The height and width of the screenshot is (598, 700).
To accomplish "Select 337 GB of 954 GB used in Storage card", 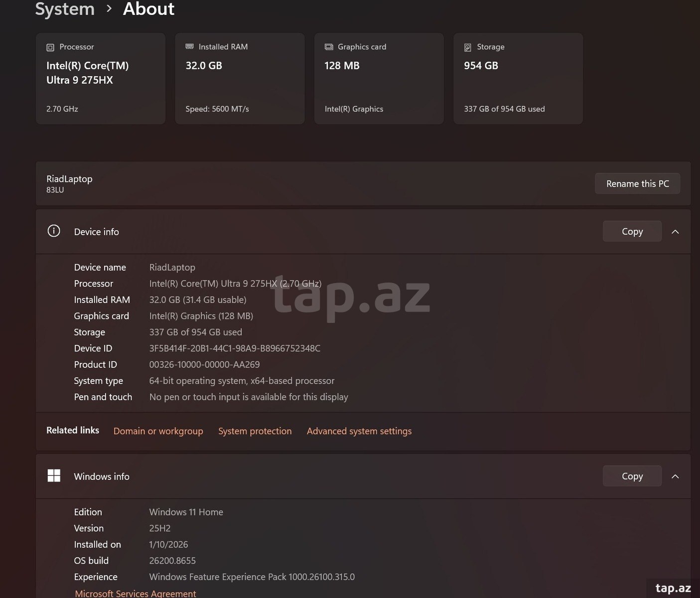I will click(504, 109).
